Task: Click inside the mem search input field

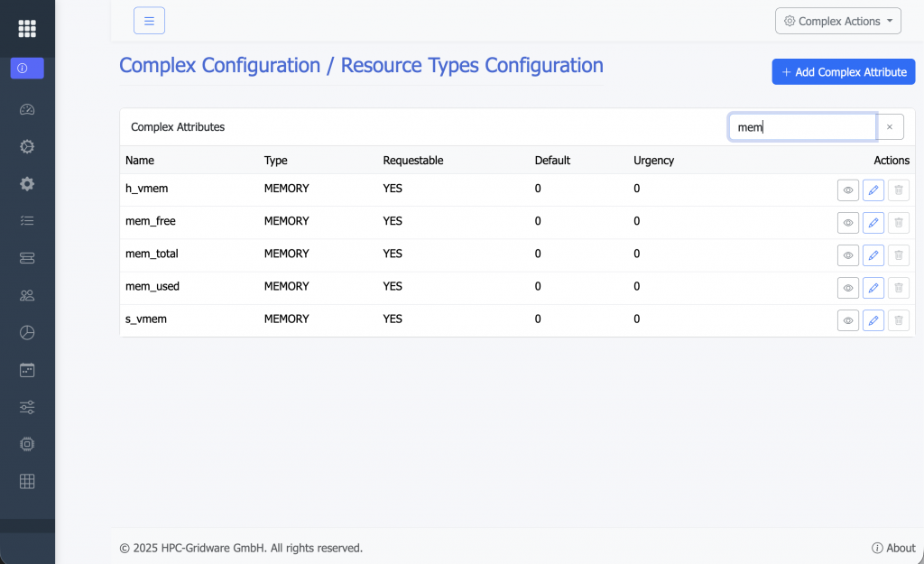Action: coord(801,126)
